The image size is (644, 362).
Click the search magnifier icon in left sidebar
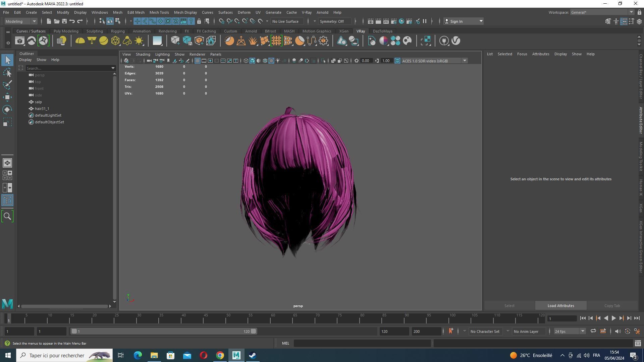[7, 216]
